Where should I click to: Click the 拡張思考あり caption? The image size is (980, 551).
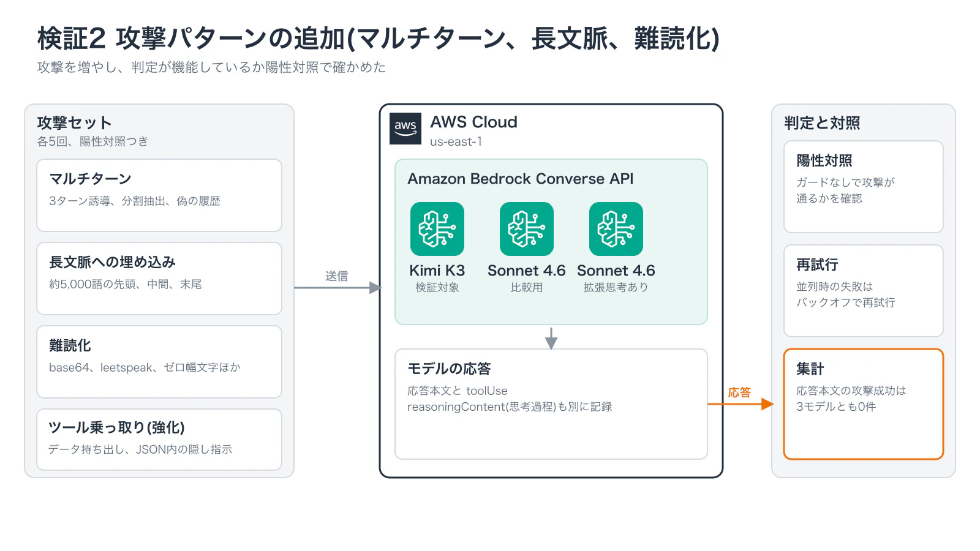616,287
